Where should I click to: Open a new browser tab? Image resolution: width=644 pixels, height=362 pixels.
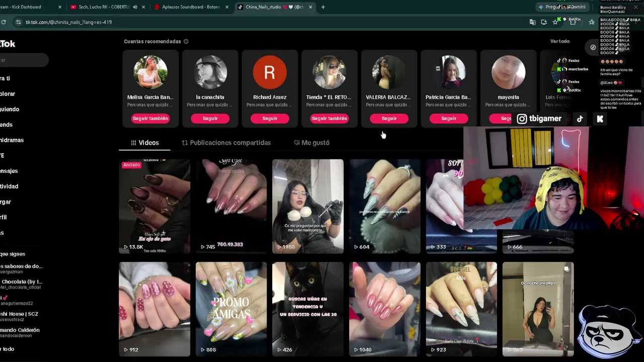coord(323,7)
